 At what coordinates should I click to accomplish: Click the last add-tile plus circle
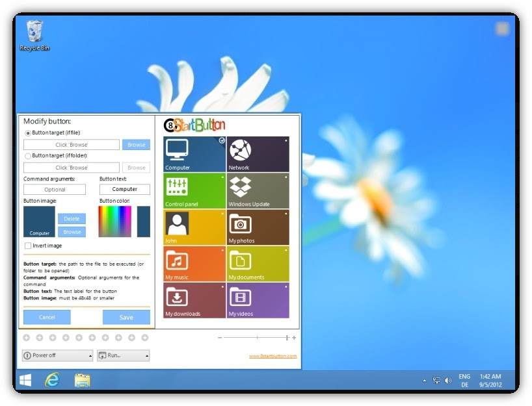pyautogui.click(x=145, y=338)
